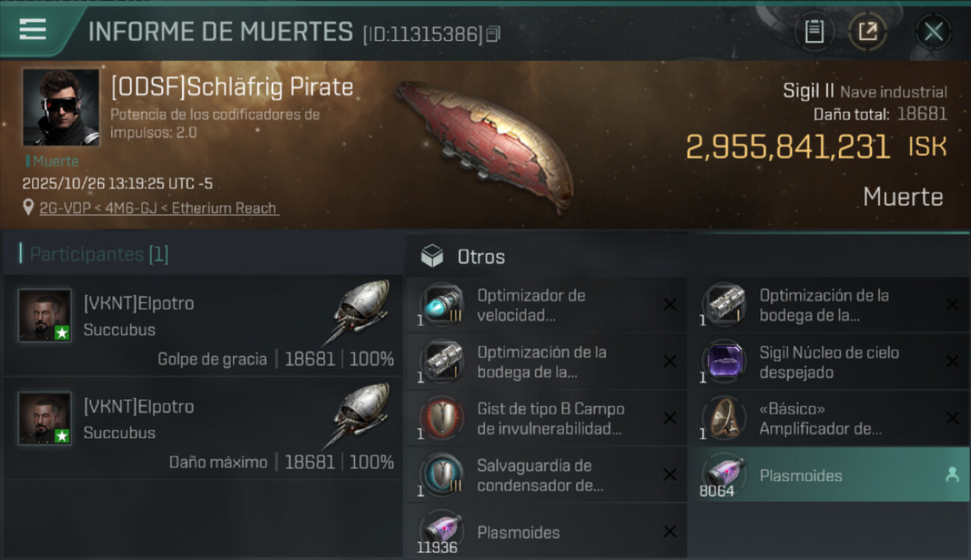Open the 2G-VDP location link
Screen dimensions: 971x560
click(x=158, y=208)
